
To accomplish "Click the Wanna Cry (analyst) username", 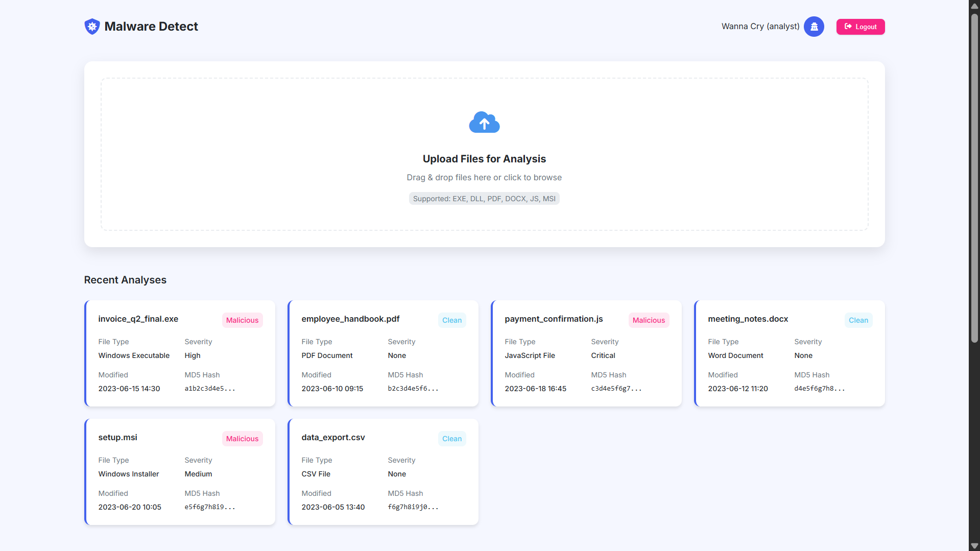I will pos(760,27).
